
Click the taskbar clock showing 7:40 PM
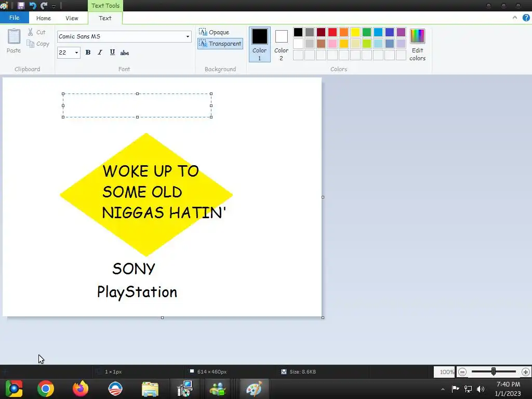(x=508, y=389)
